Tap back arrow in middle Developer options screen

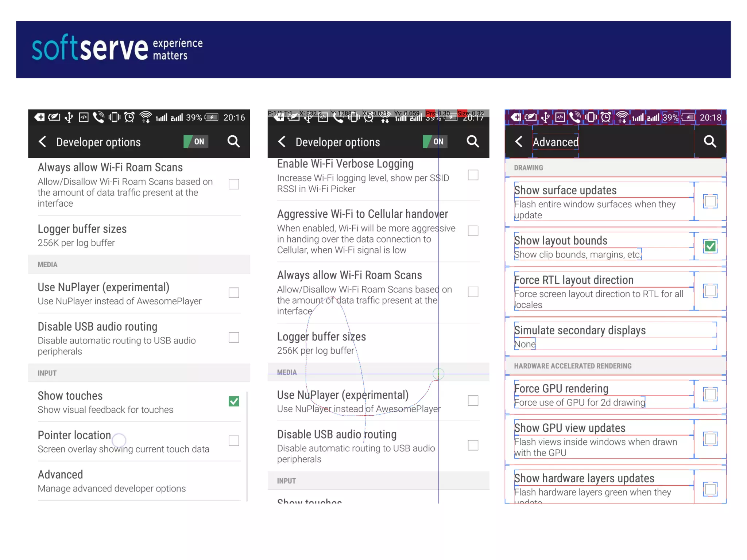[x=282, y=141]
